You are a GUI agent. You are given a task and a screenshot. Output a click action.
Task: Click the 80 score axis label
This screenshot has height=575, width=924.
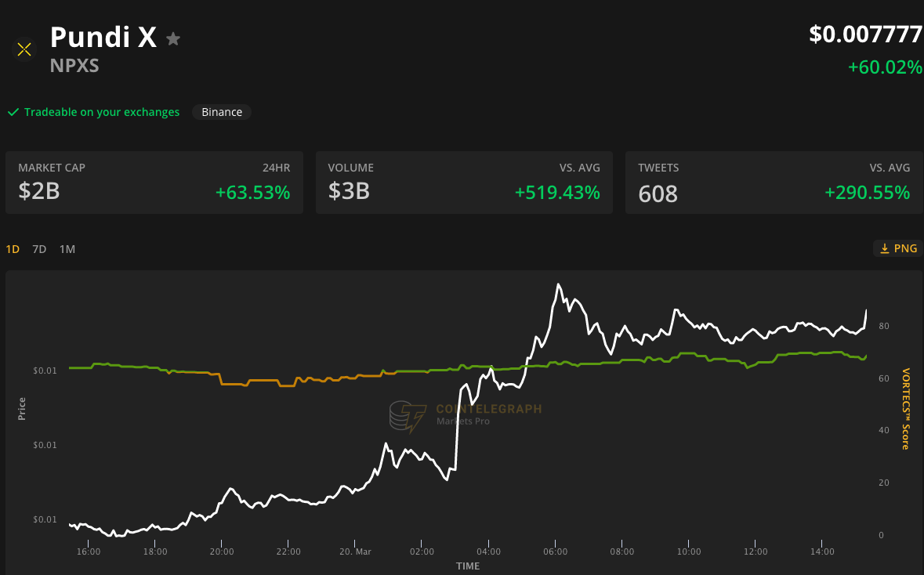coord(884,327)
